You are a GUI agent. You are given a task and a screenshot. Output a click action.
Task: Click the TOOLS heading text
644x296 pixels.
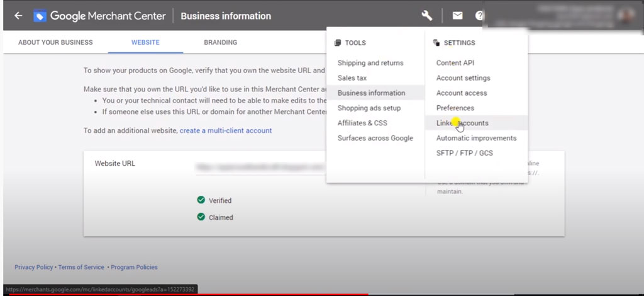pos(355,43)
